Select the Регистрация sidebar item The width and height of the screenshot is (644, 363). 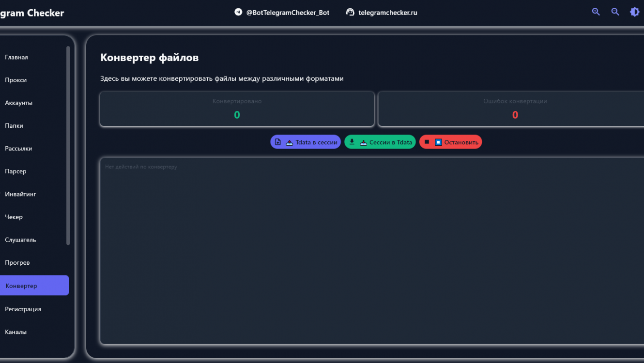23,309
